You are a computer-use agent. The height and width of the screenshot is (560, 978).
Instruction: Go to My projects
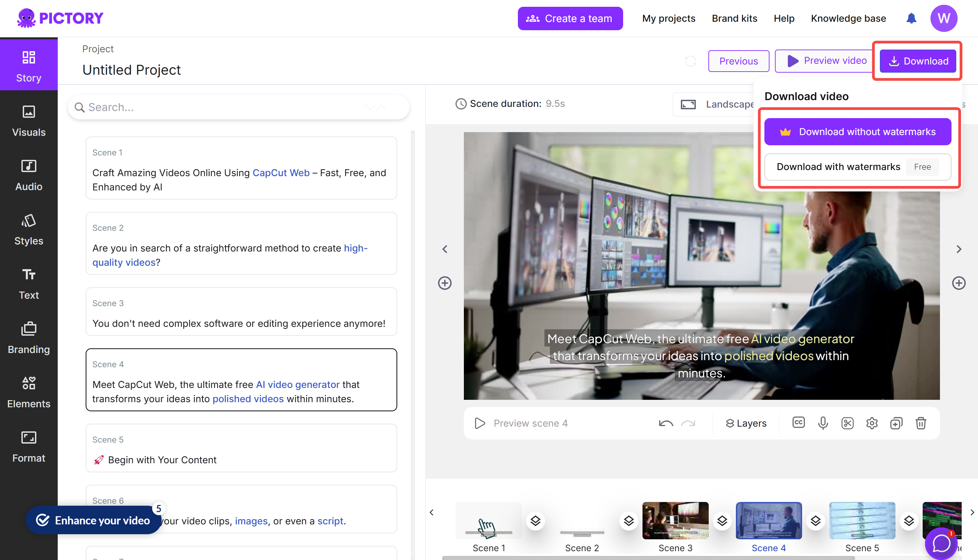click(669, 18)
